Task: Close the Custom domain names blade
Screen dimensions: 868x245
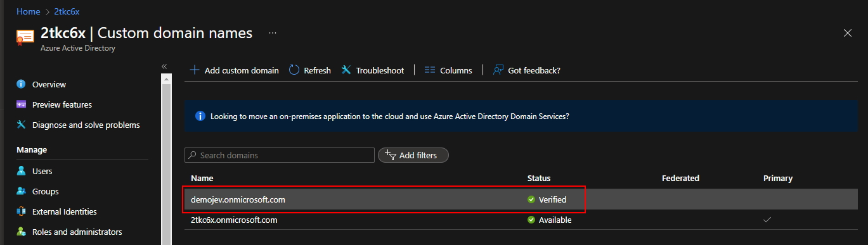Action: (848, 33)
